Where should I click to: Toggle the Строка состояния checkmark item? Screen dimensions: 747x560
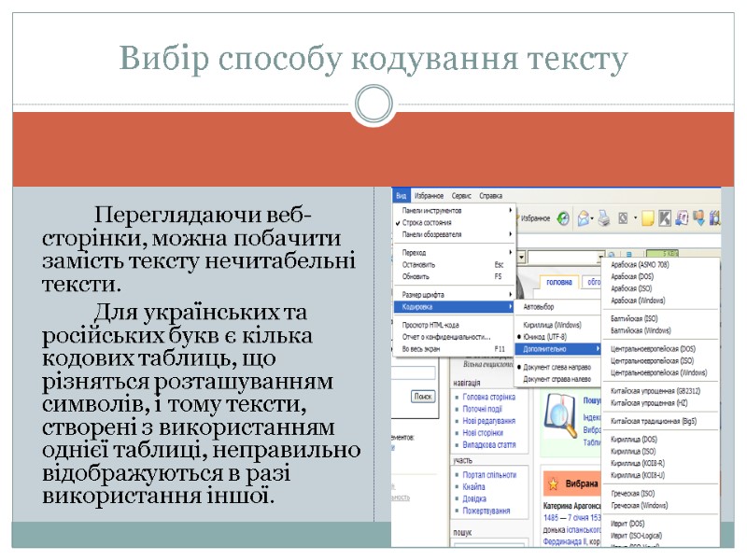(455, 222)
